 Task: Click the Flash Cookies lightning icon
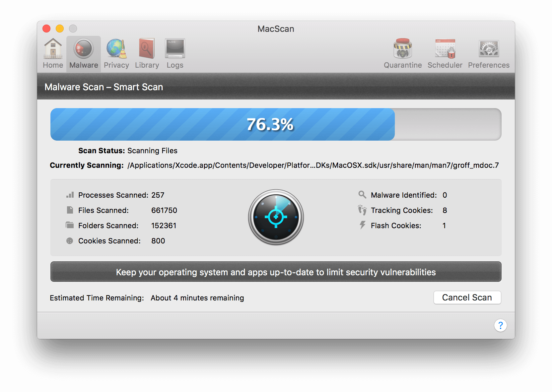(362, 226)
